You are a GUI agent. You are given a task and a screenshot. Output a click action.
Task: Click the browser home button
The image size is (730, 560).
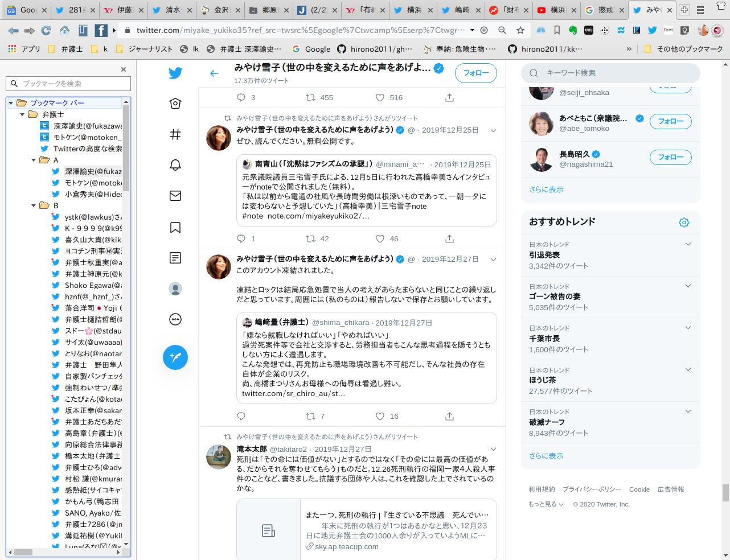point(64,30)
